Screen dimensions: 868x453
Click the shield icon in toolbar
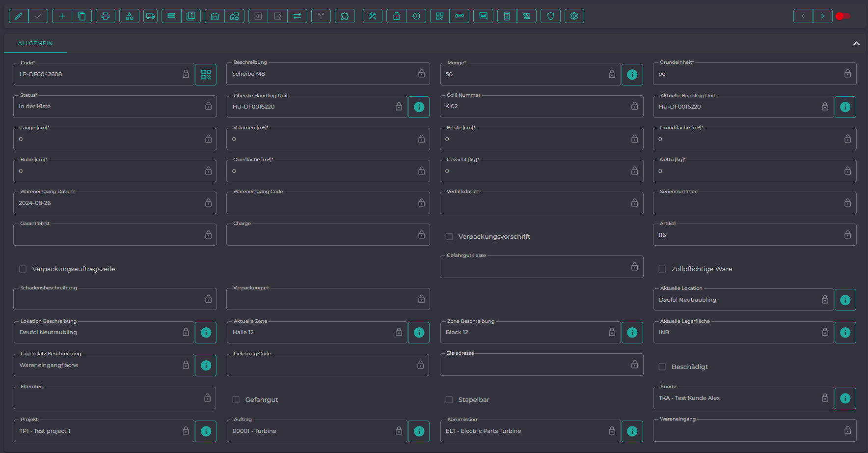(550, 16)
